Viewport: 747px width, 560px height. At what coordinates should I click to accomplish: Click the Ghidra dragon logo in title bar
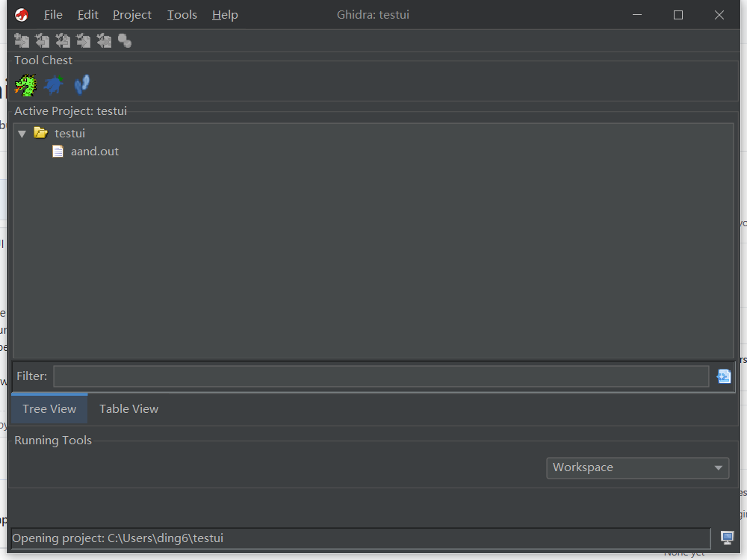coord(22,15)
